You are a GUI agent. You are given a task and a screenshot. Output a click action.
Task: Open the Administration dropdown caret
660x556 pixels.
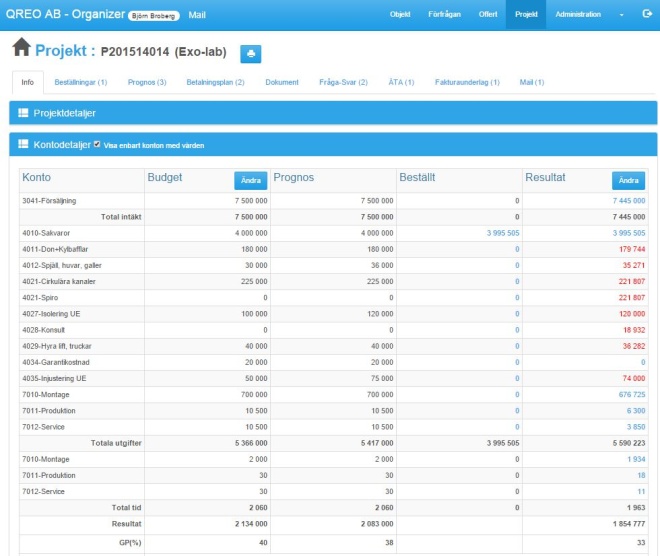click(621, 15)
